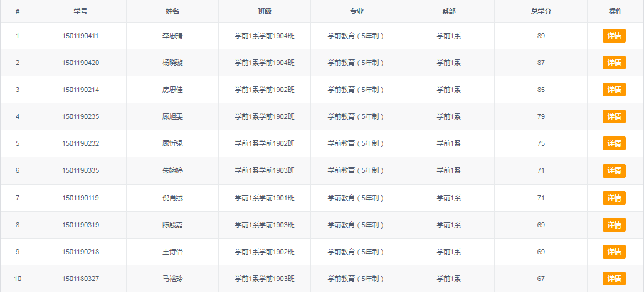Show 详情 for 朱婉婷

(x=614, y=170)
